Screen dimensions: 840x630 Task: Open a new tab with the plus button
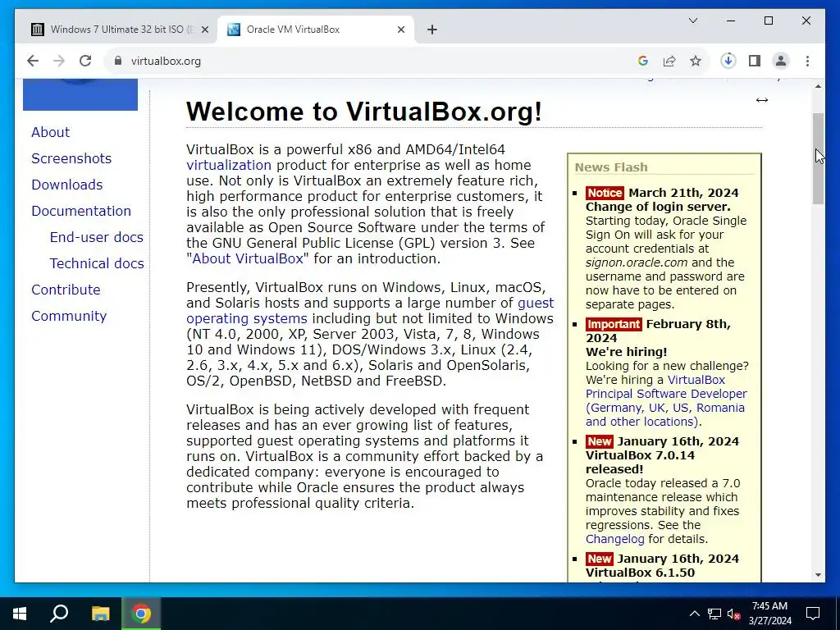(x=431, y=30)
